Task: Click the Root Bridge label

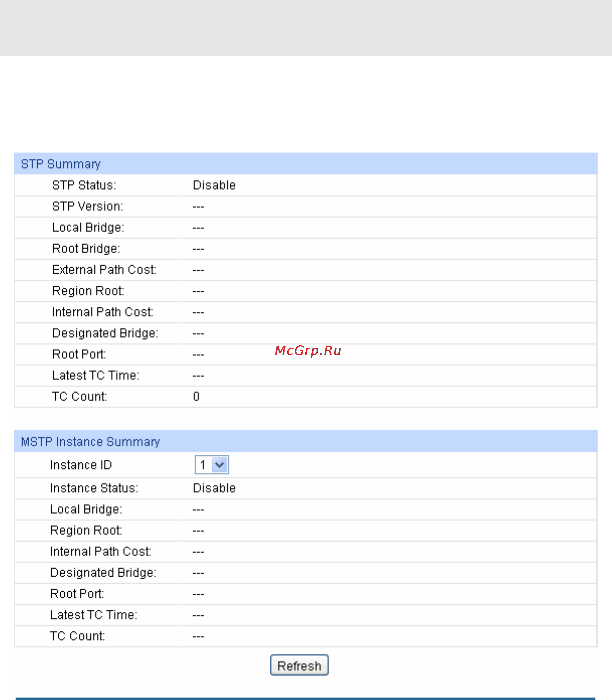Action: pyautogui.click(x=86, y=248)
